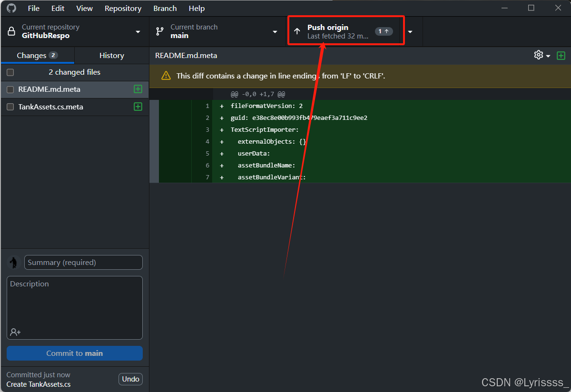This screenshot has height=392, width=571.
Task: Click the user avatar beside Summary
Action: [x=13, y=263]
